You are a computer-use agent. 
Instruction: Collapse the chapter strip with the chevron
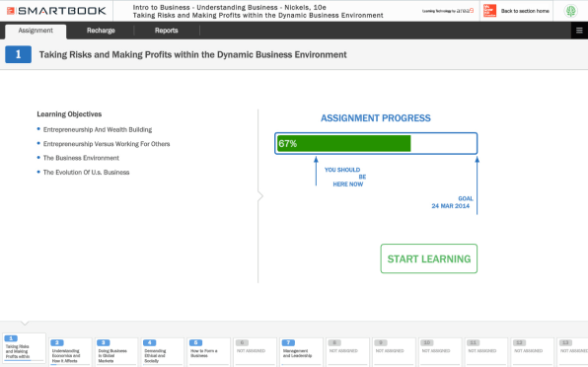[x=25, y=323]
